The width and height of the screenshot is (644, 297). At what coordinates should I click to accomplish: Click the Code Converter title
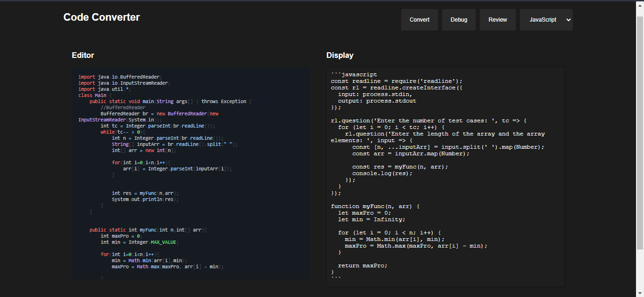tap(101, 17)
